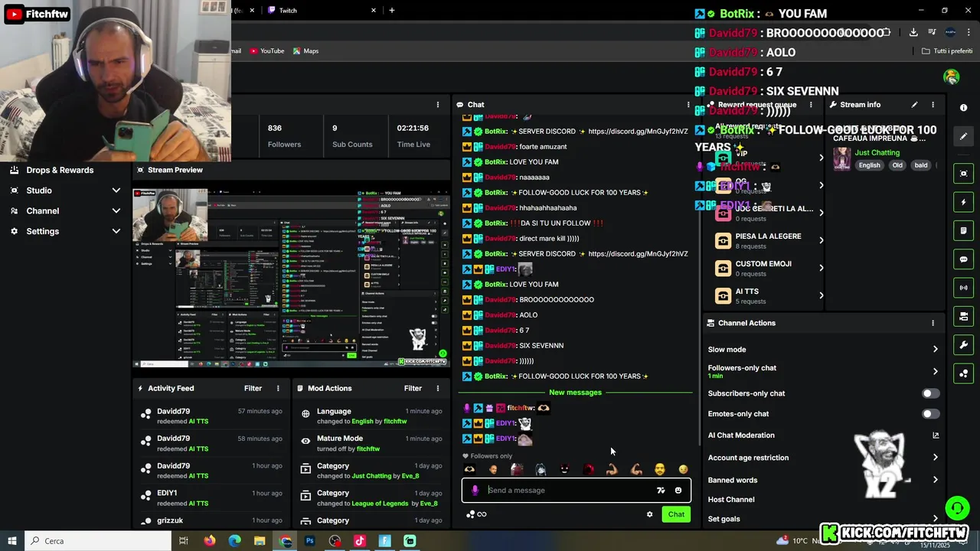980x551 pixels.
Task: Open the Just Chatting category link
Action: point(877,152)
